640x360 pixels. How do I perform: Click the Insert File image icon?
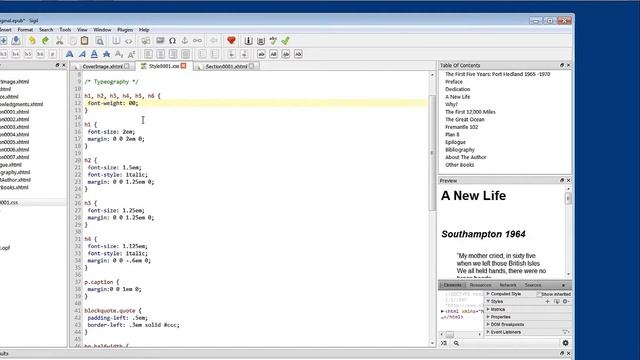[x=160, y=40]
